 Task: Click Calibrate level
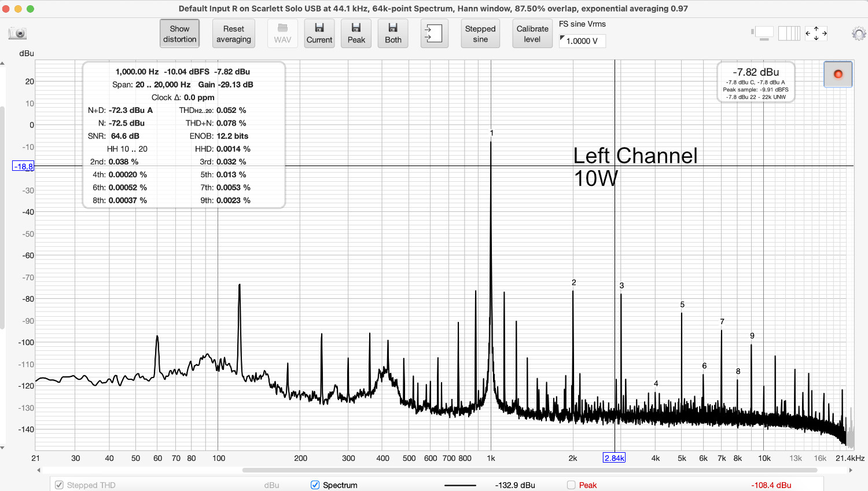point(532,33)
